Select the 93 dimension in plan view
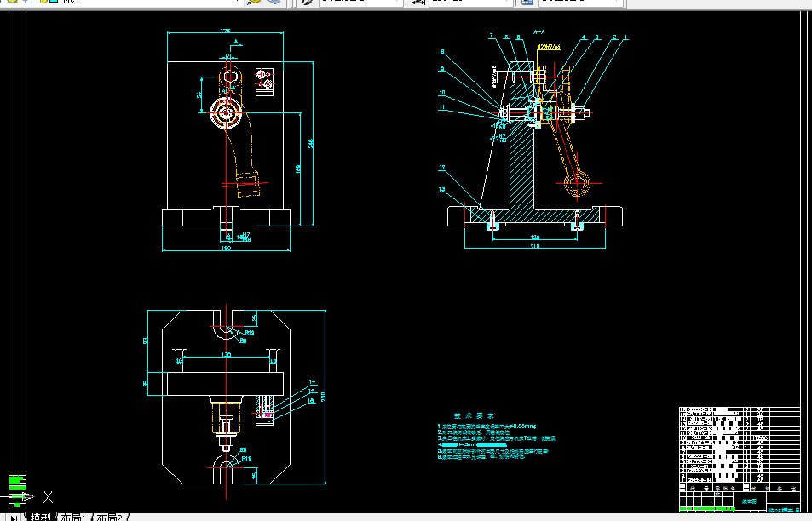Screen dimensions: 812x521 (146, 341)
